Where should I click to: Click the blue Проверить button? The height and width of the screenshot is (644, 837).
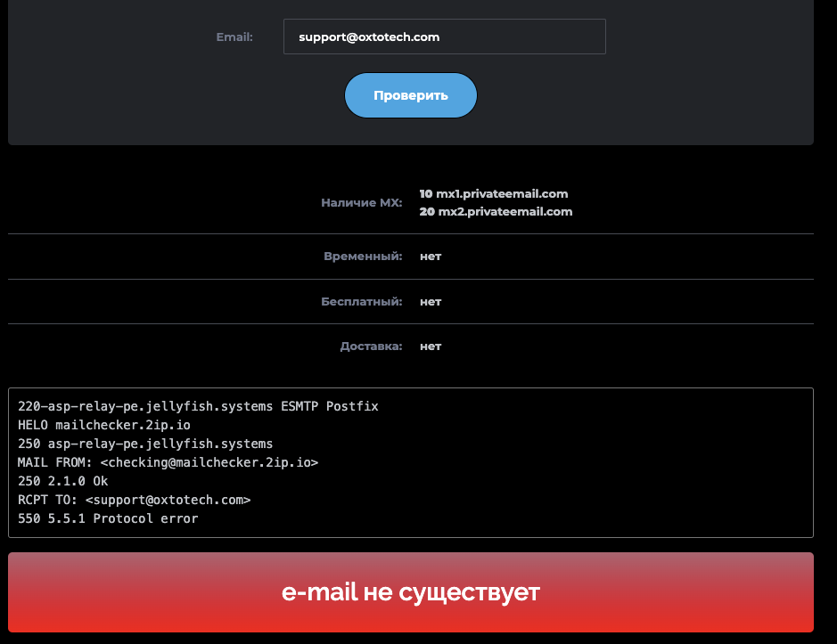[411, 95]
